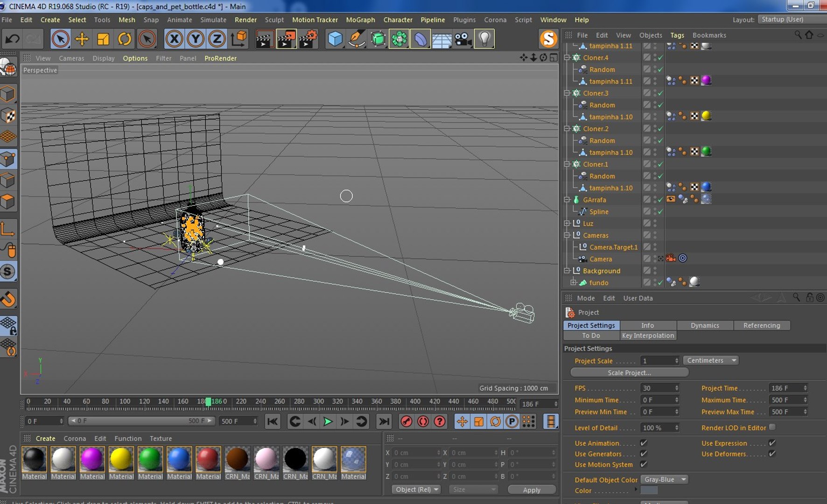Screen dimensions: 827x504
Task: Expand the fundo object
Action: point(573,283)
